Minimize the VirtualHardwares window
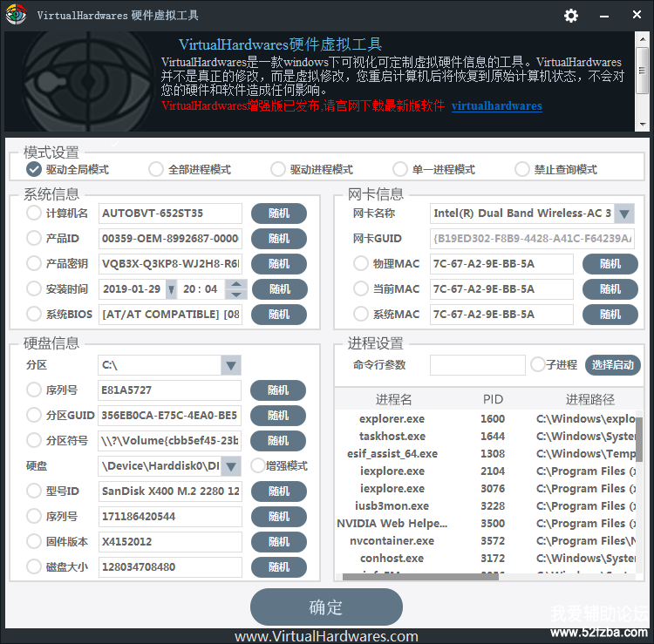This screenshot has height=644, width=654. point(604,16)
